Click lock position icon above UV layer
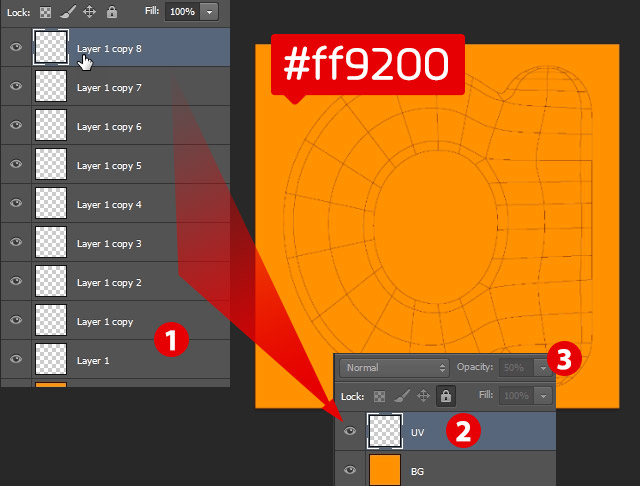The width and height of the screenshot is (640, 486). point(423,395)
